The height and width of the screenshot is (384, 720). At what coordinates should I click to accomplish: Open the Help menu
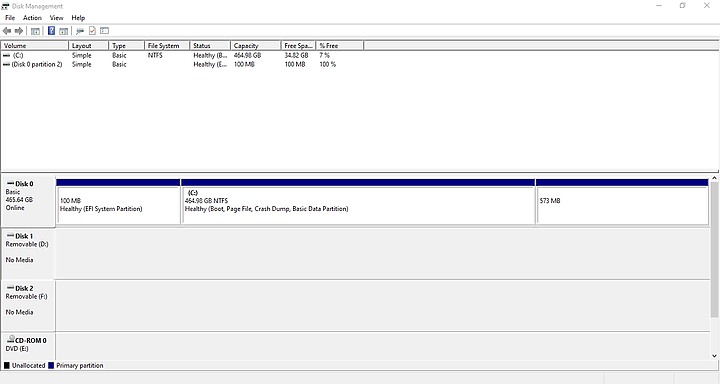click(x=78, y=17)
